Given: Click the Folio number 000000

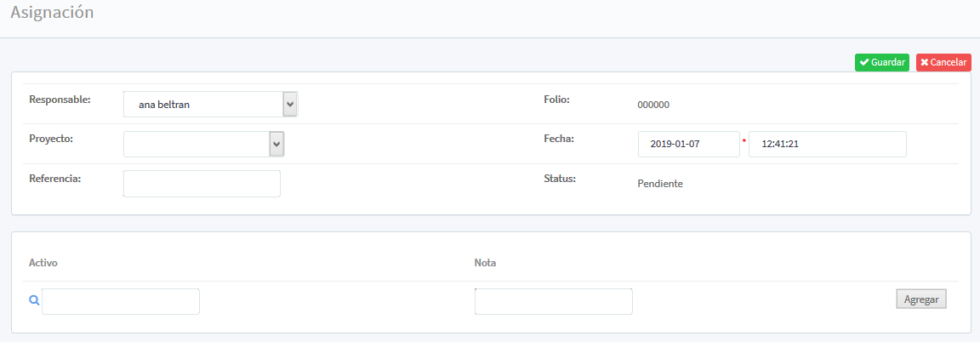Looking at the screenshot, I should 653,105.
